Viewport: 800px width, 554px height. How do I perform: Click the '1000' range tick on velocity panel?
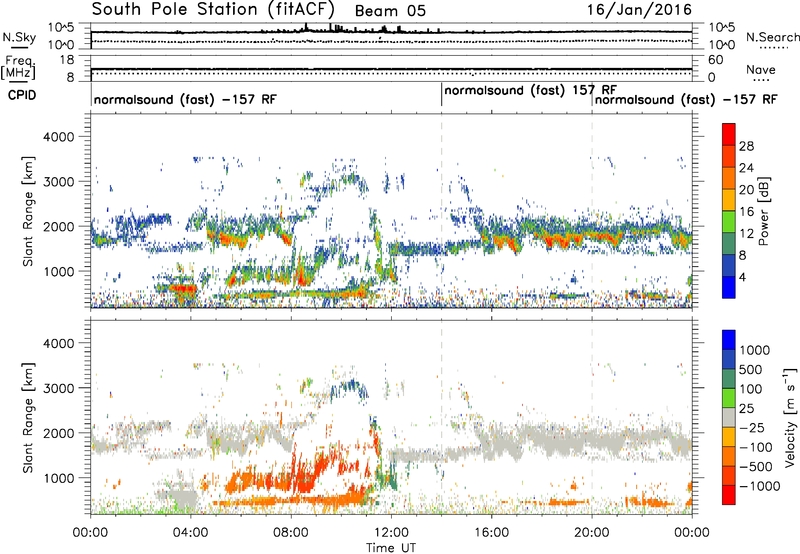coord(58,478)
